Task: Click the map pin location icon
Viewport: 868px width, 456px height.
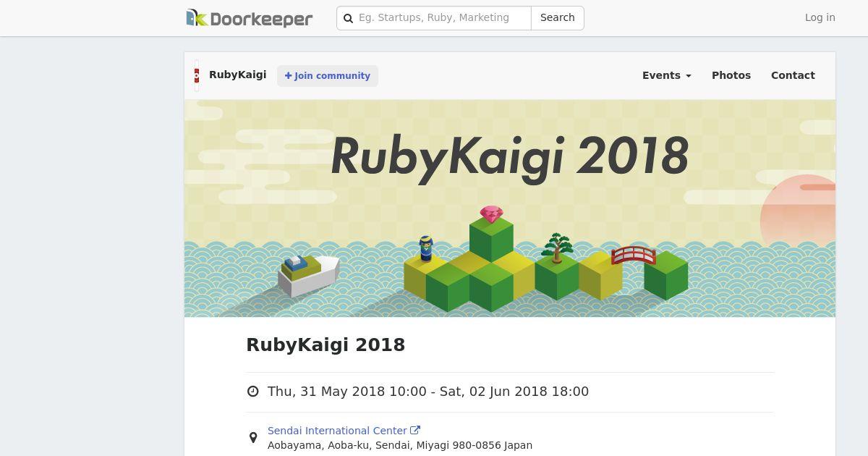Action: pyautogui.click(x=253, y=437)
